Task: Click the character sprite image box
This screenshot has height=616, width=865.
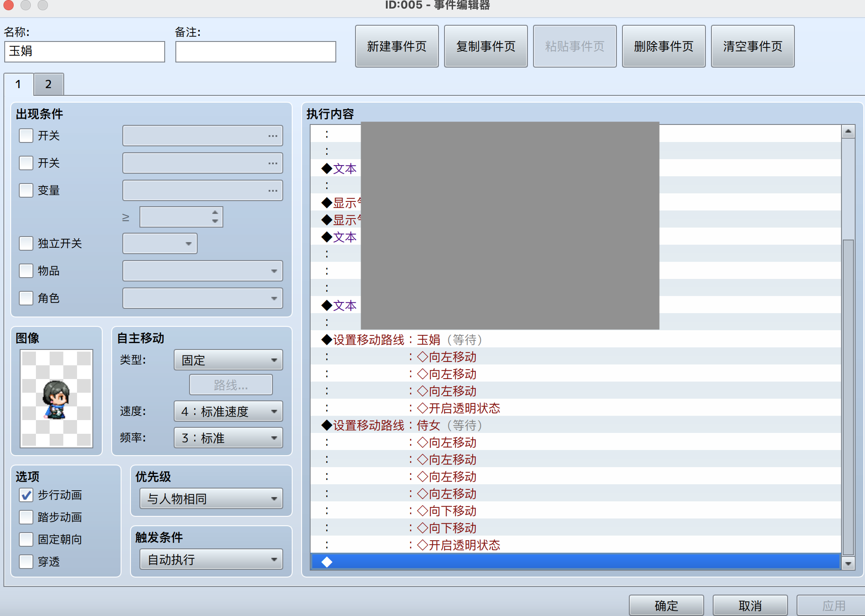Action: [x=56, y=398]
